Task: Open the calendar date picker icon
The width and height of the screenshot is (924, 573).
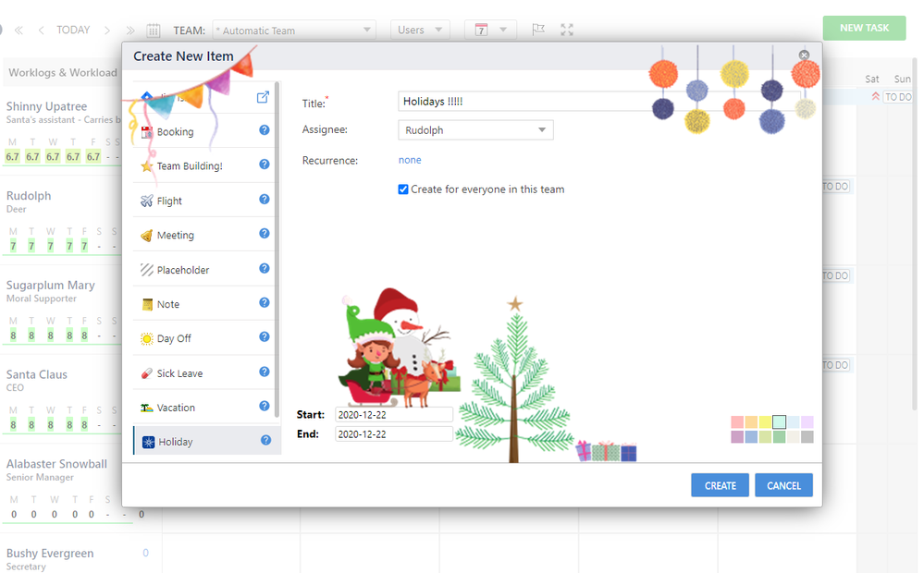Action: coord(154,30)
